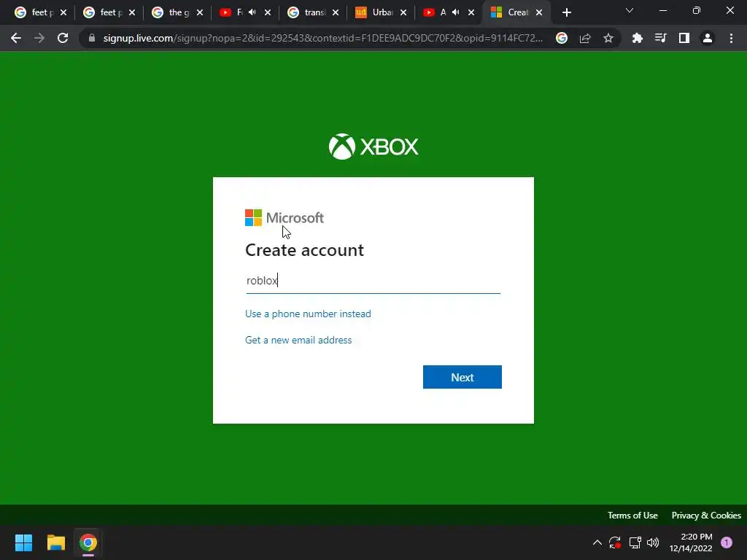Click the browser forward arrow

pos(39,38)
